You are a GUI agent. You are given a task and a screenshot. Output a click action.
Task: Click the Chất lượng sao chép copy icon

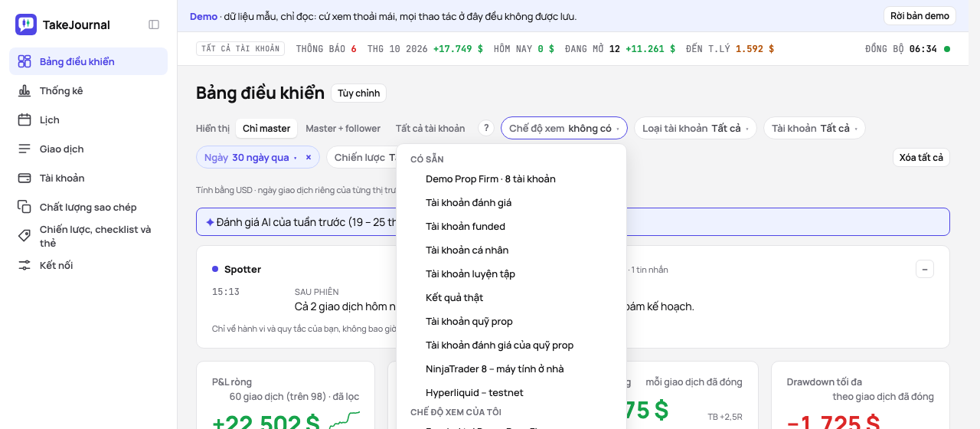24,207
